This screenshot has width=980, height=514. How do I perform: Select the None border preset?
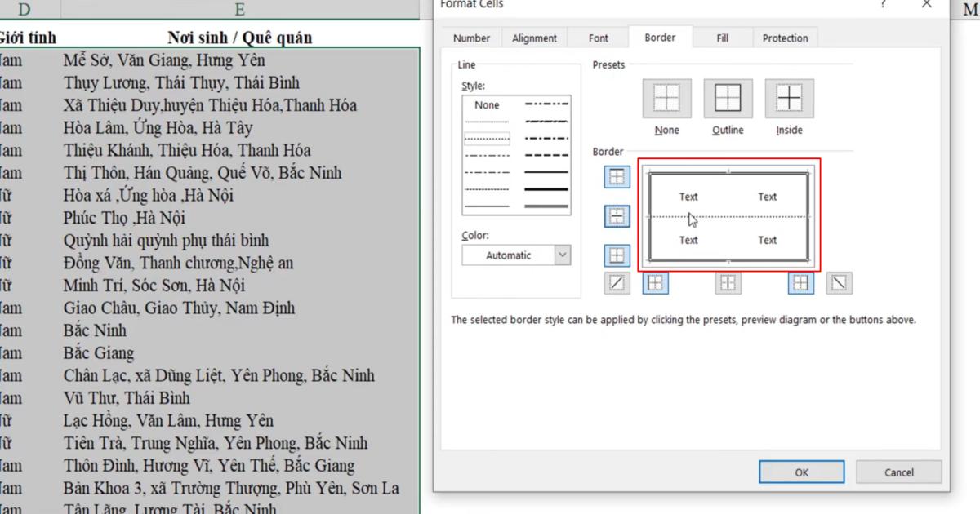(666, 96)
